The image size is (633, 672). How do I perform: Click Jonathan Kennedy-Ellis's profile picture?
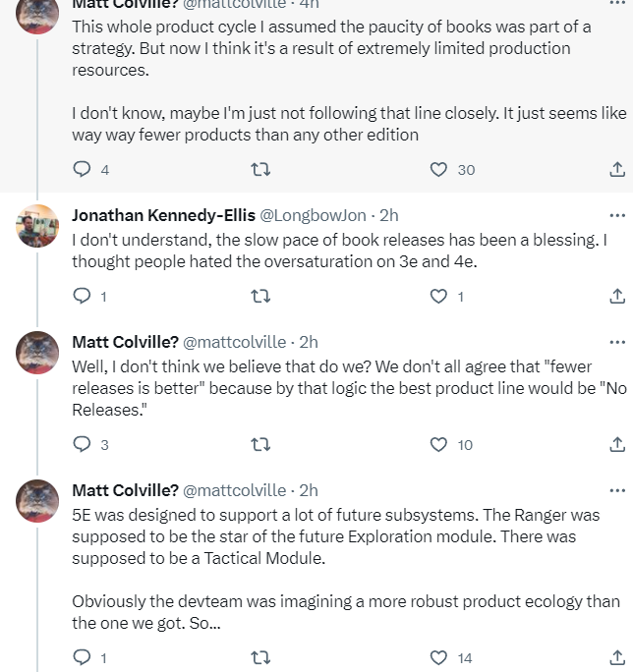tap(38, 227)
